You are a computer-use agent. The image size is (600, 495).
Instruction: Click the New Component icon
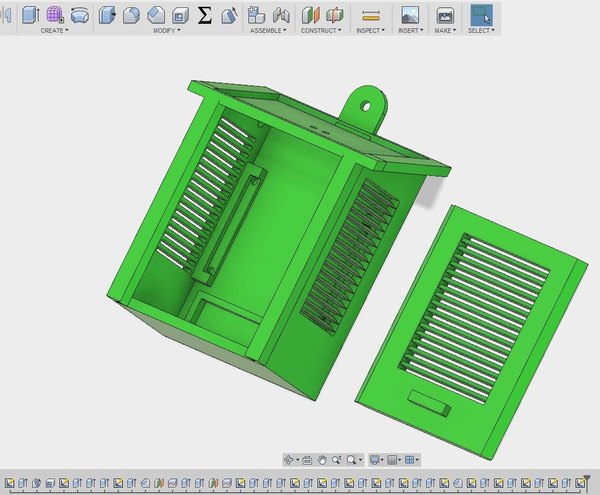point(256,15)
